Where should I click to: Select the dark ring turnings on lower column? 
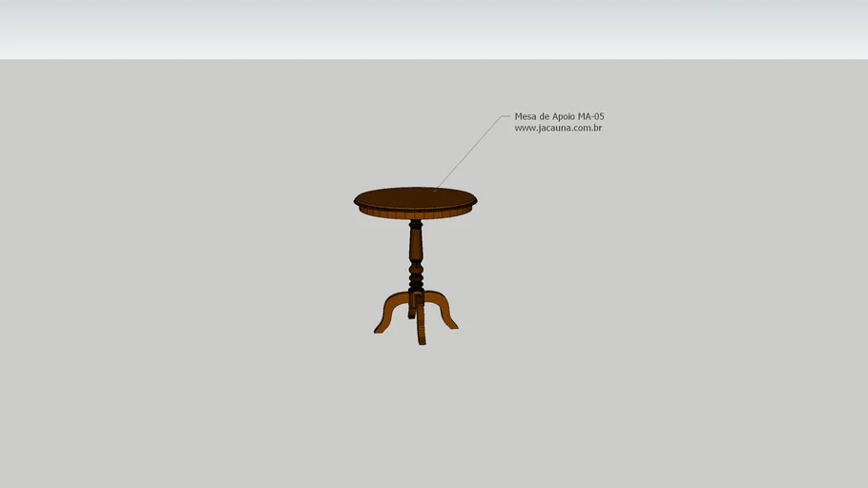(x=416, y=277)
